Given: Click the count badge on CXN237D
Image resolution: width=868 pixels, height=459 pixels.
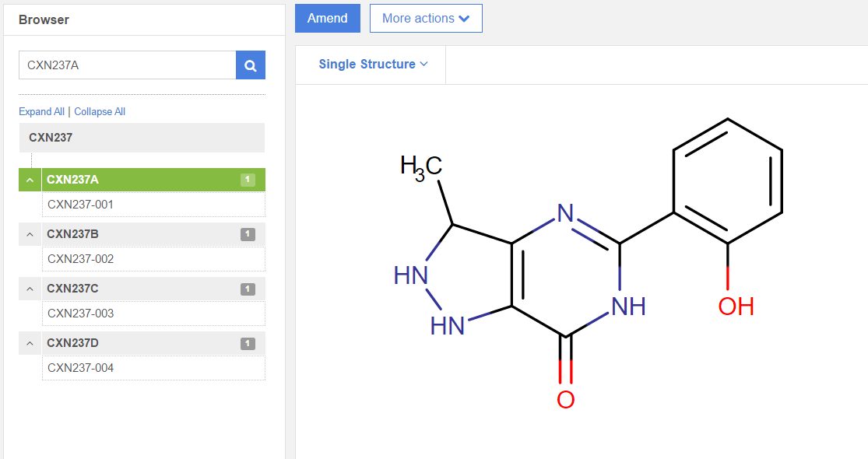Looking at the screenshot, I should coord(248,343).
